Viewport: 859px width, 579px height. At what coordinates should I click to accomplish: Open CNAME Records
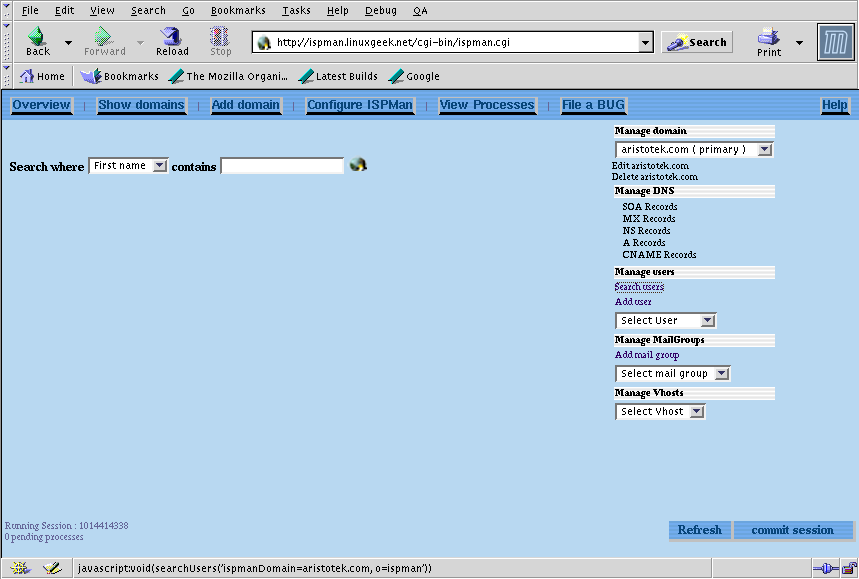(659, 255)
